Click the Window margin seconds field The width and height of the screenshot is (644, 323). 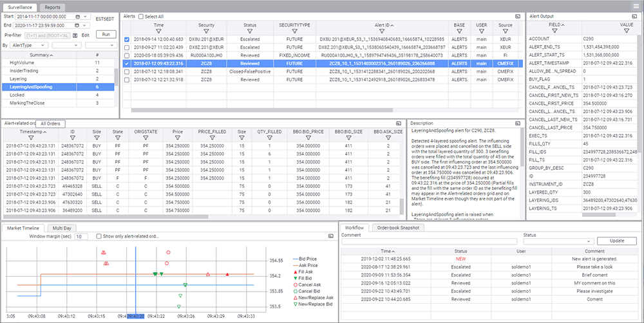pos(81,236)
